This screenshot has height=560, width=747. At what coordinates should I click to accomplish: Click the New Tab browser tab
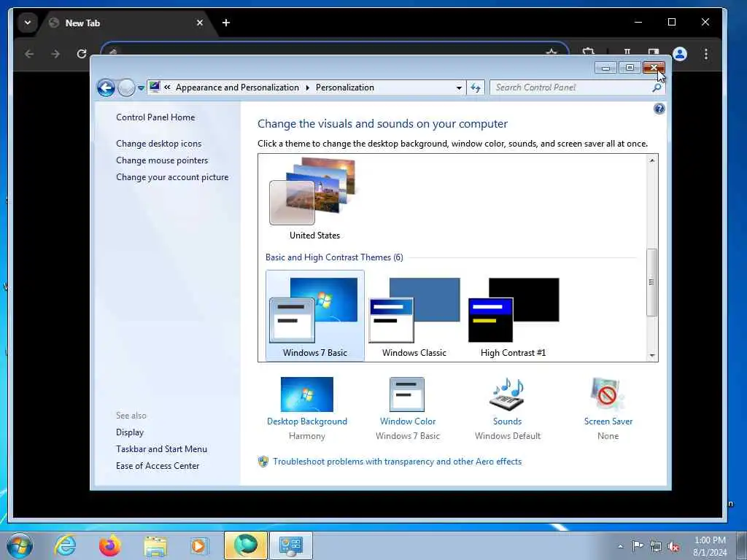click(126, 23)
